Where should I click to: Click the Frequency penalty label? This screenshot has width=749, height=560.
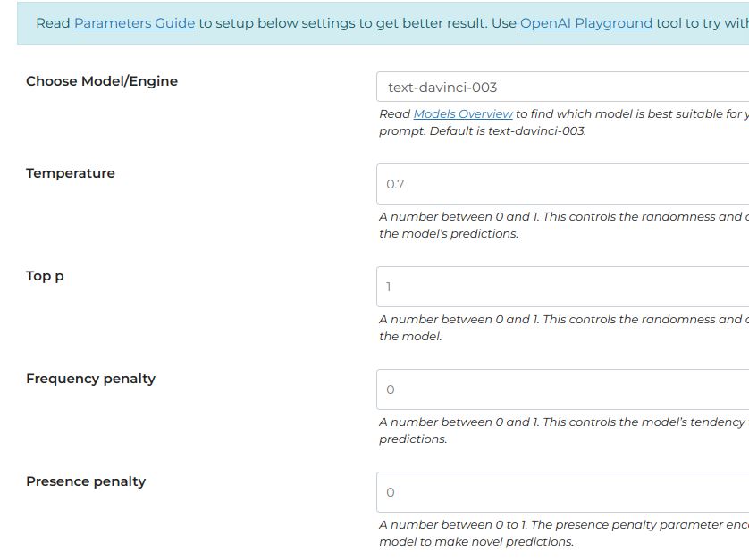pyautogui.click(x=90, y=379)
